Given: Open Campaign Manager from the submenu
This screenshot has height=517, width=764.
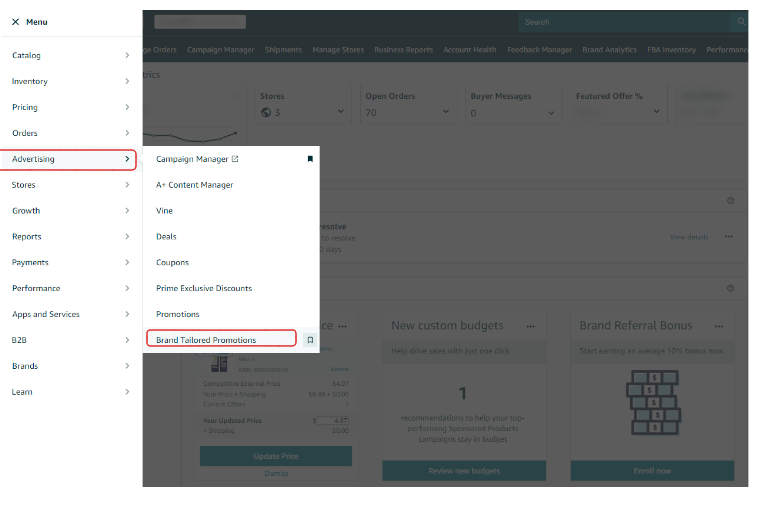Looking at the screenshot, I should (192, 159).
